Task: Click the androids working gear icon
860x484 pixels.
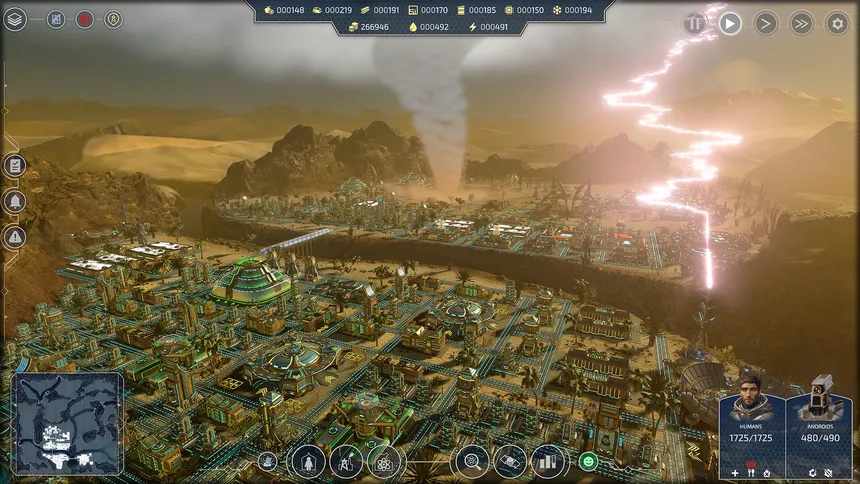Action: pyautogui.click(x=812, y=473)
